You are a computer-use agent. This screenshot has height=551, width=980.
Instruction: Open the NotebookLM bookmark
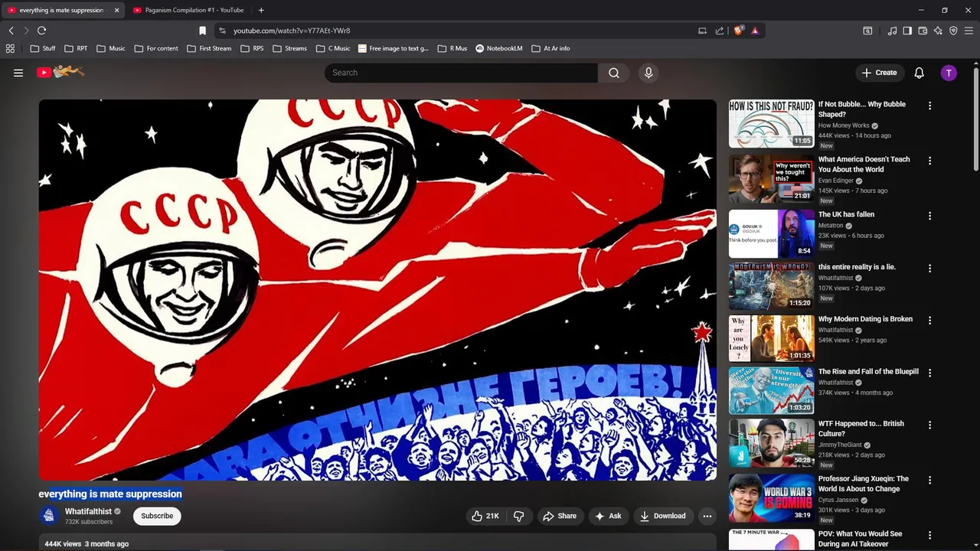point(499,48)
